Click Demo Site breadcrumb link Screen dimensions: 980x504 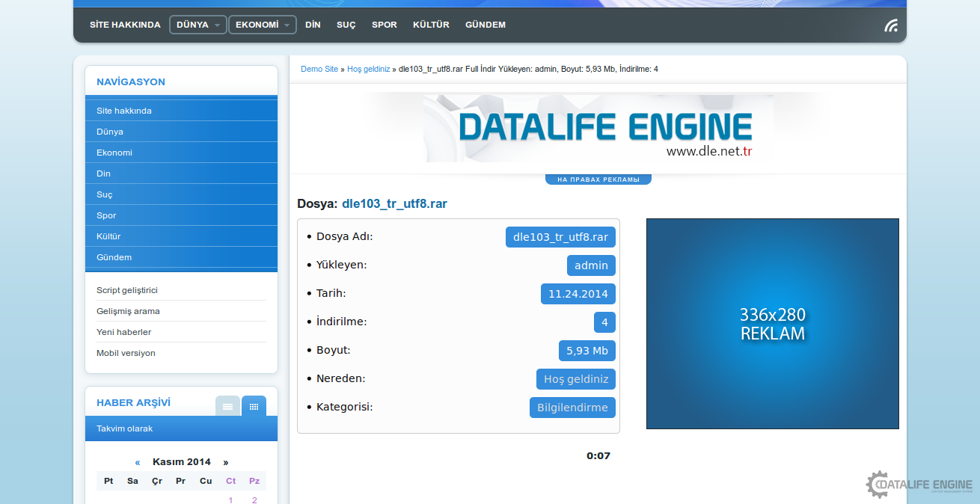pos(319,69)
